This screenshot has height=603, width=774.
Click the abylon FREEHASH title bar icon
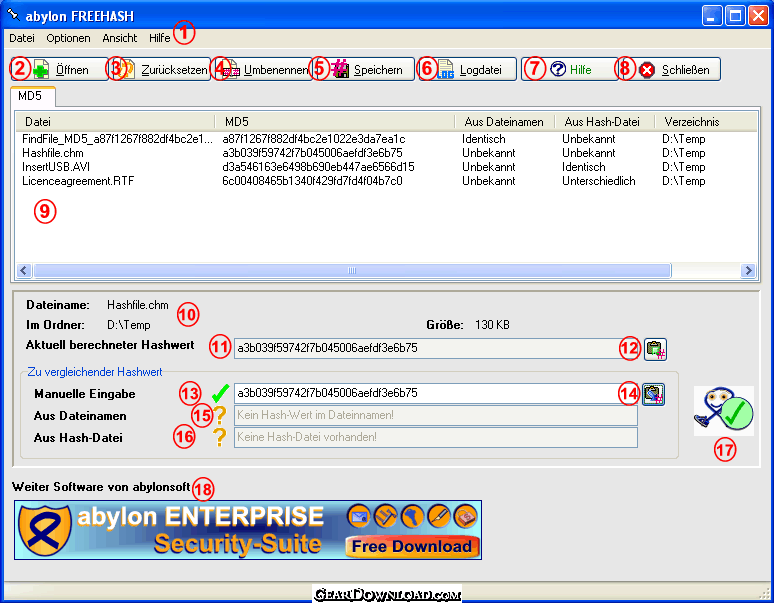pos(13,15)
